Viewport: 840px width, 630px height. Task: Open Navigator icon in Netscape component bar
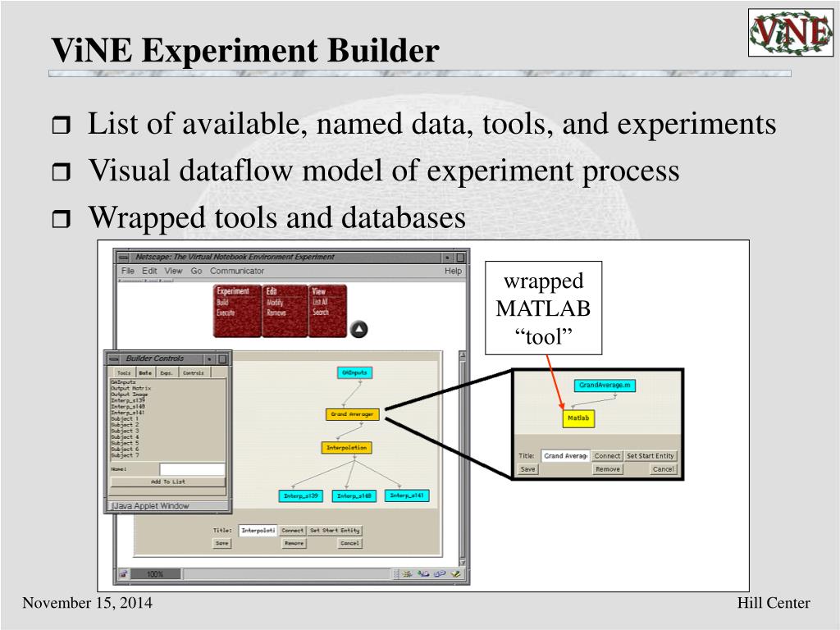coord(407,573)
